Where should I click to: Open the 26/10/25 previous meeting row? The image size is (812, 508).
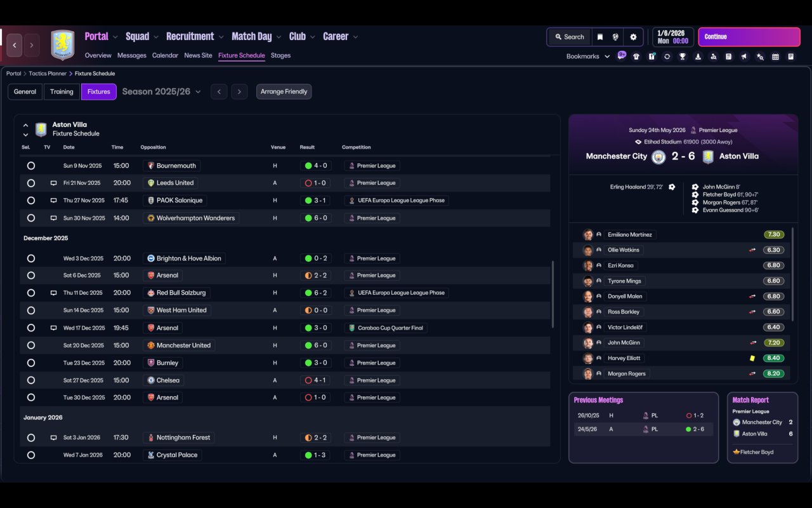[643, 416]
